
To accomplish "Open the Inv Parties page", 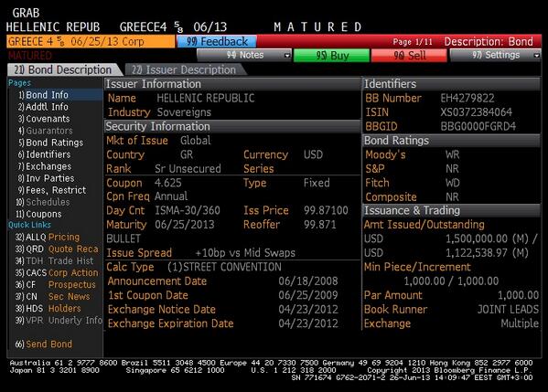I will coord(46,178).
